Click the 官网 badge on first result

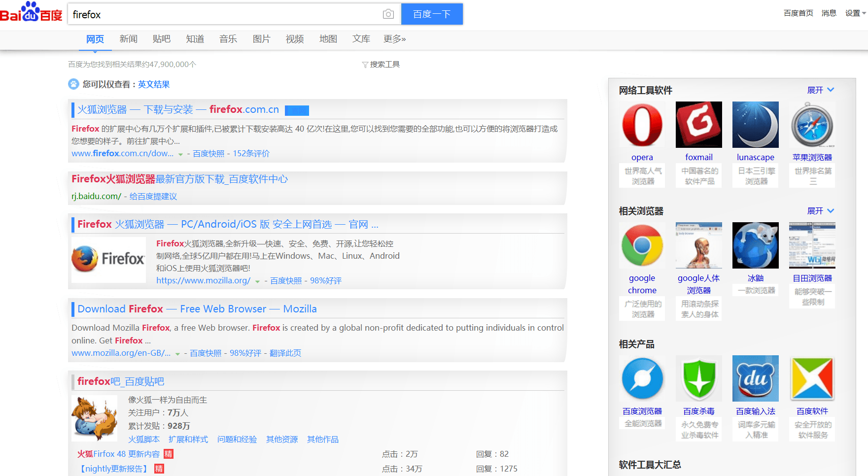click(x=297, y=110)
